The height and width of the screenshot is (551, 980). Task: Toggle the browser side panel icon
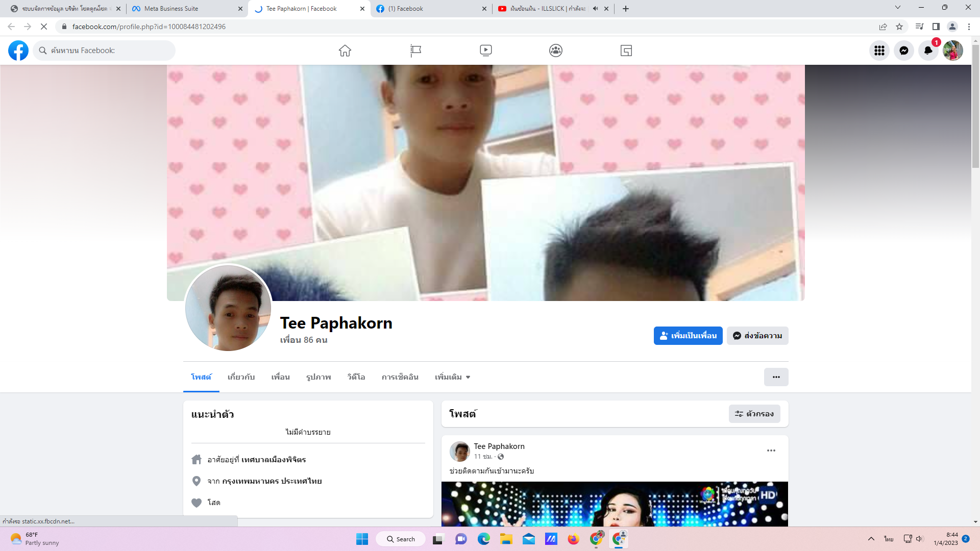point(936,27)
